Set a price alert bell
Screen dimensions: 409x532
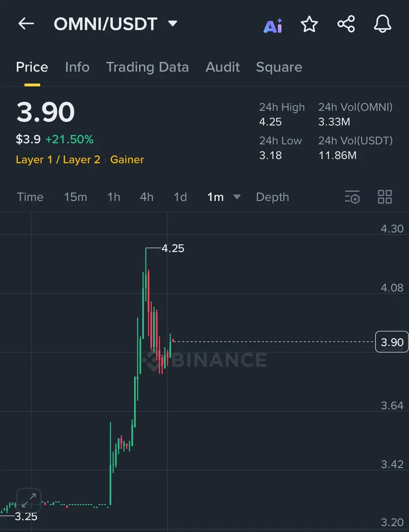(382, 24)
